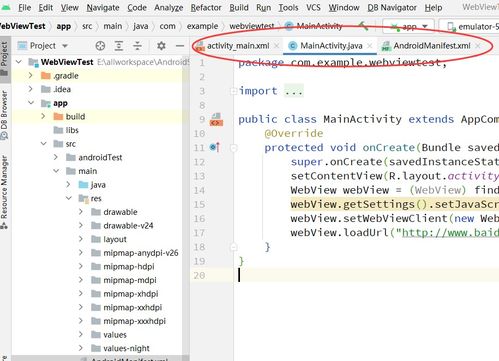Select the mipmap-xxhdpi folder
The image size is (499, 361).
pos(127,308)
